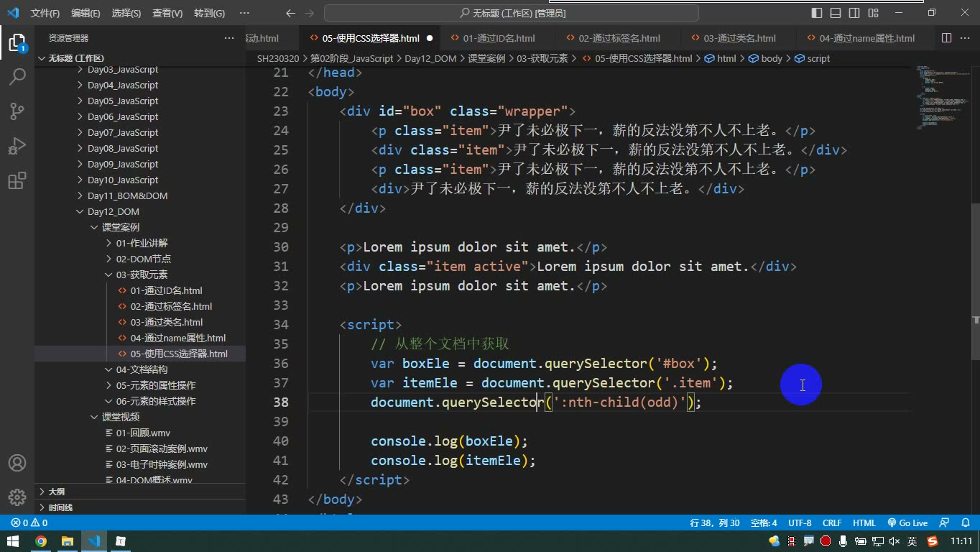This screenshot has width=980, height=552.
Task: Open the Source Control view
Action: tap(17, 111)
